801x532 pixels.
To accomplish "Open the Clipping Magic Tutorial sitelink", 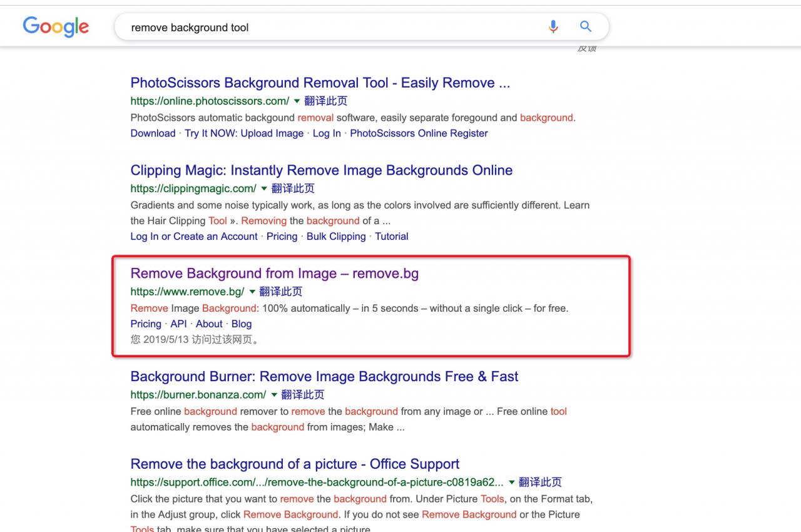I will (392, 237).
